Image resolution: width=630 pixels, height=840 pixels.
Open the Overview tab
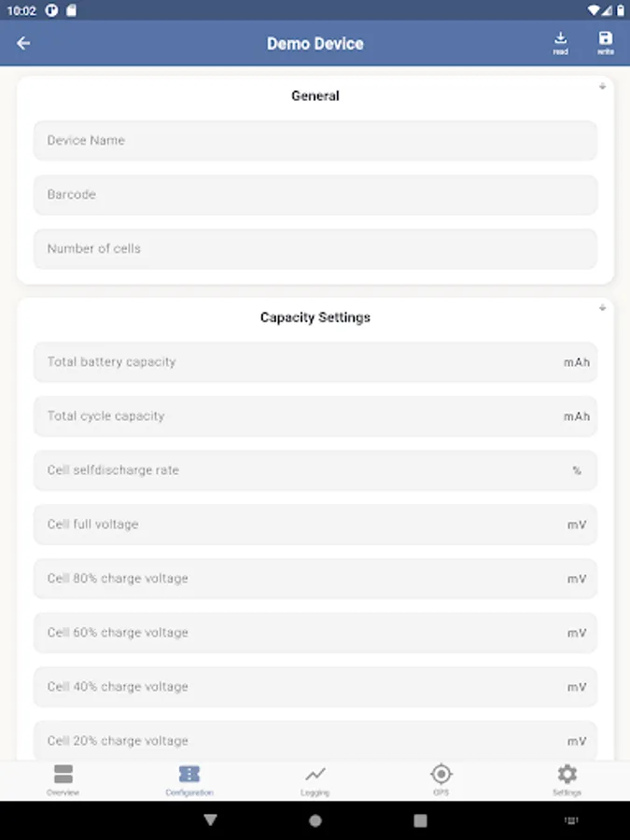[x=63, y=779]
